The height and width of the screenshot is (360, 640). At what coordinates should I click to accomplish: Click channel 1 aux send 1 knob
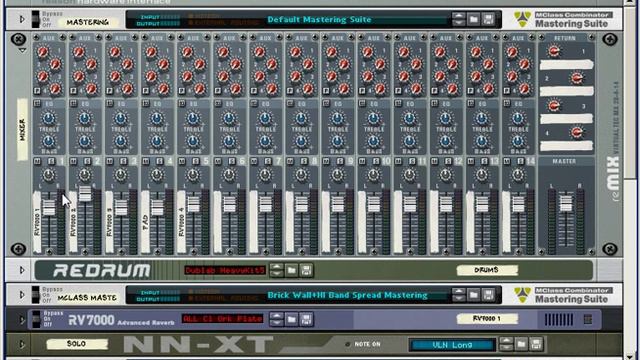click(42, 52)
